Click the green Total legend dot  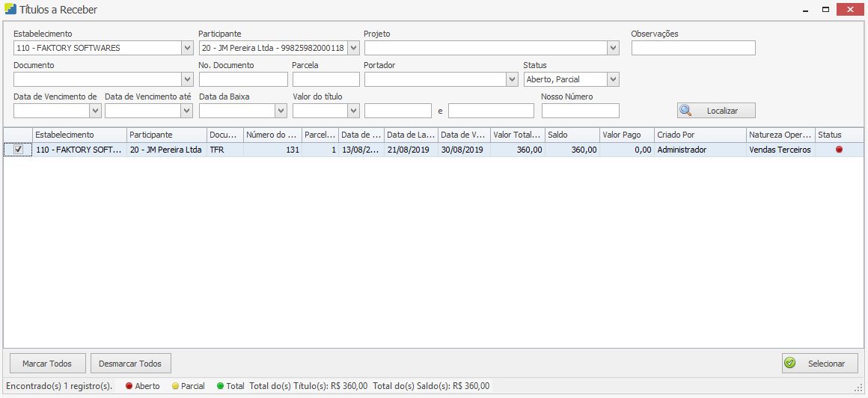(220, 386)
